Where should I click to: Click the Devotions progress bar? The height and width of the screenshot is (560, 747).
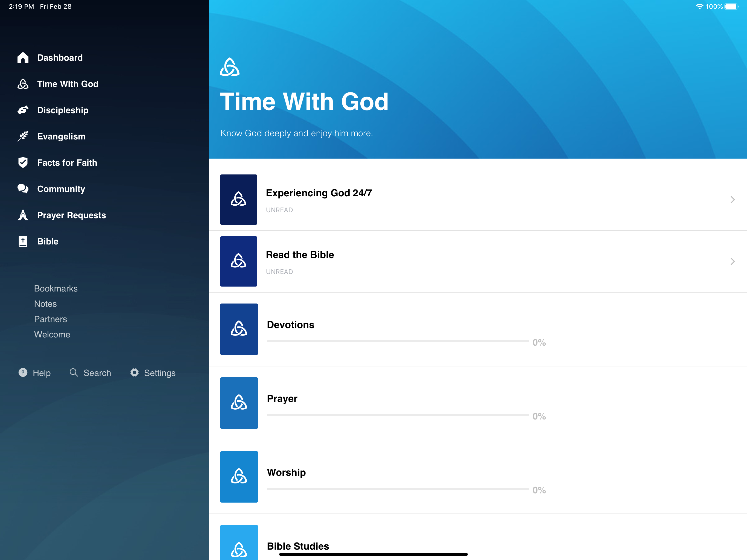pyautogui.click(x=398, y=341)
